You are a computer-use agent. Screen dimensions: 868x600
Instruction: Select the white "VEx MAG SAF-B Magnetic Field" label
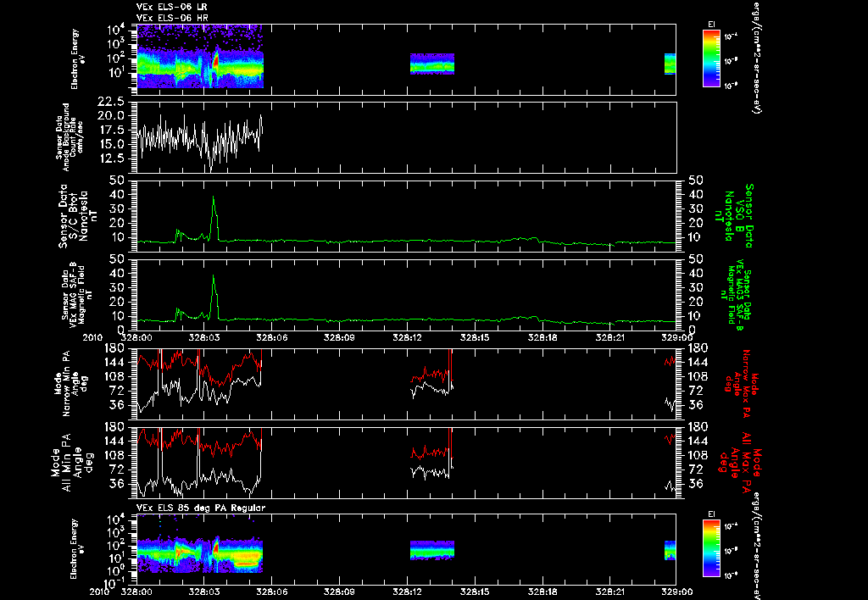pyautogui.click(x=77, y=294)
